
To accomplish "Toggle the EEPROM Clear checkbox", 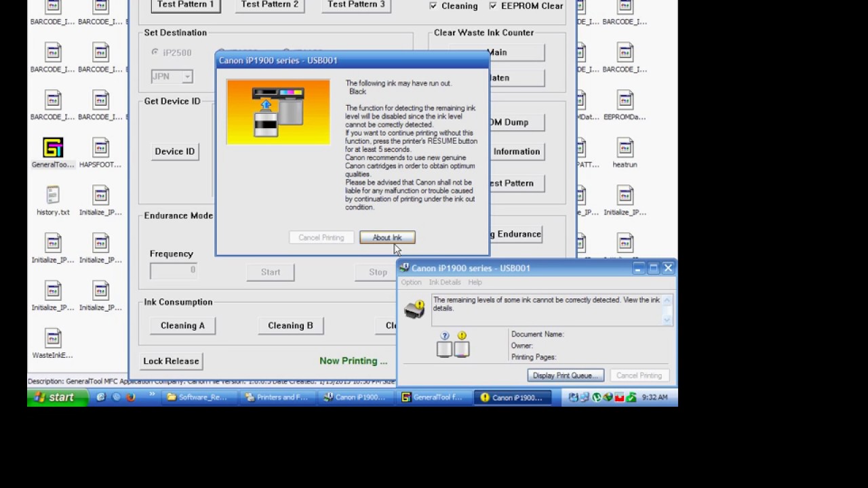I will tap(493, 5).
